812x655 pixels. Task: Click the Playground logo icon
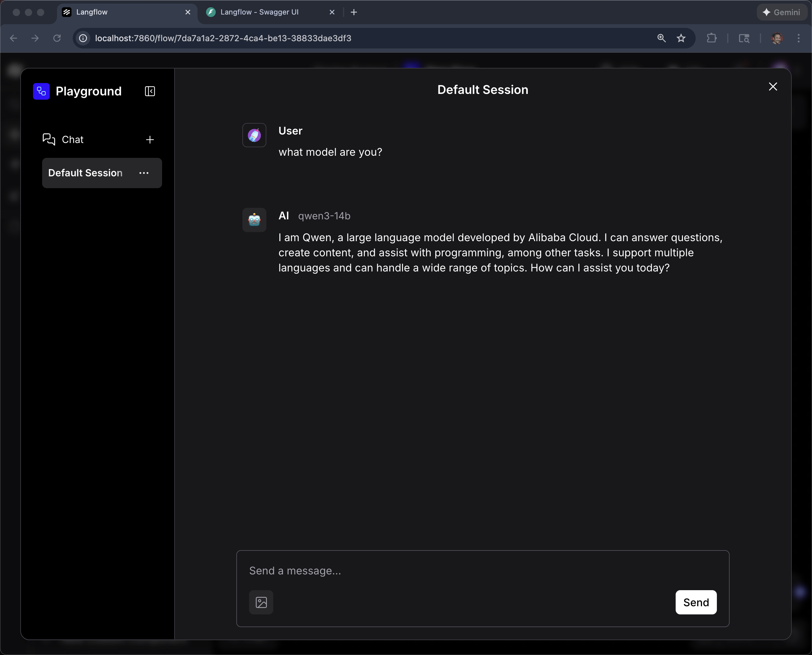pos(41,91)
